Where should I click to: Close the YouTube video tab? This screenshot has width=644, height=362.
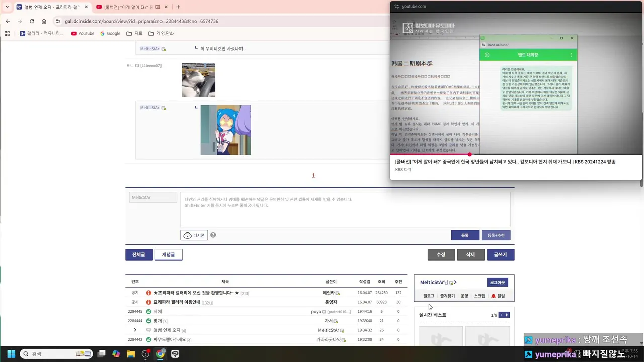pyautogui.click(x=166, y=7)
